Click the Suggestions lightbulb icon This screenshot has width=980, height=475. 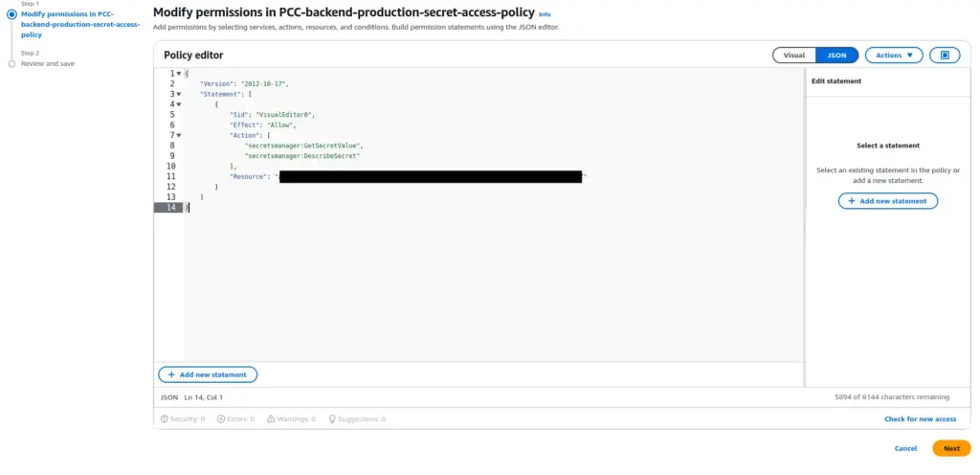[x=333, y=418]
